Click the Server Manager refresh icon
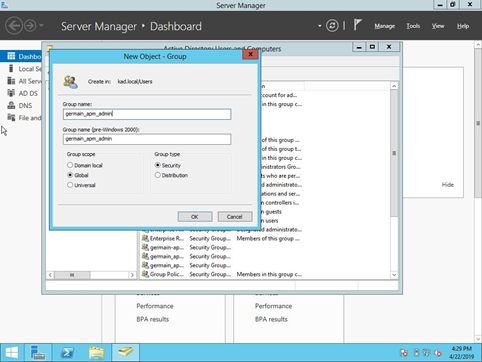Viewport: 482px width, 362px height. [332, 26]
